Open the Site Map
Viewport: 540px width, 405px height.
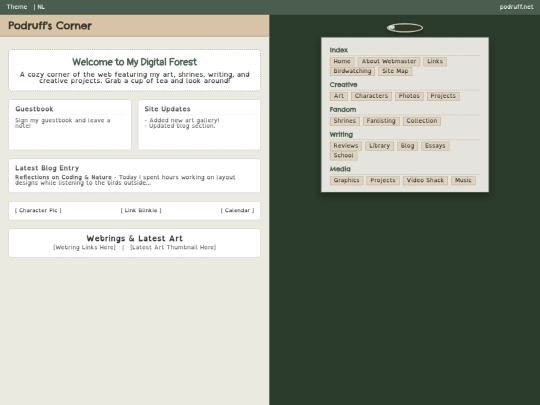395,71
